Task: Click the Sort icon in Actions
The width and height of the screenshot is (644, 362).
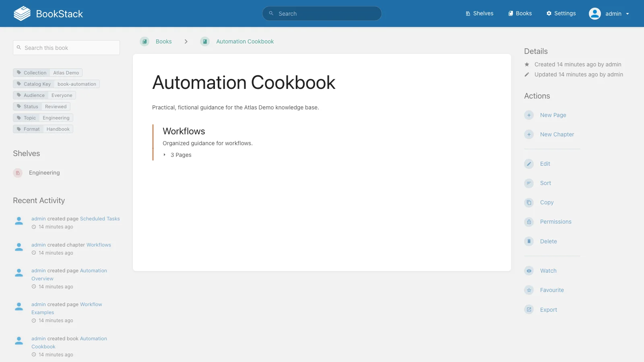Action: [x=529, y=183]
